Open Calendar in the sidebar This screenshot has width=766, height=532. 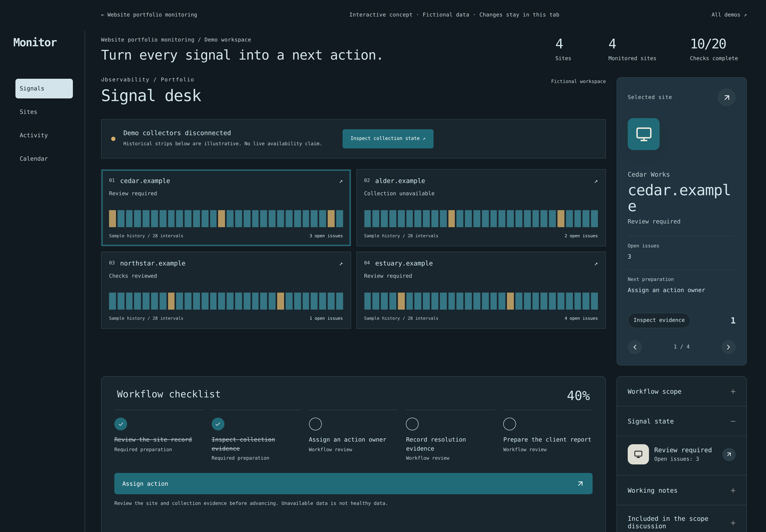44,159
